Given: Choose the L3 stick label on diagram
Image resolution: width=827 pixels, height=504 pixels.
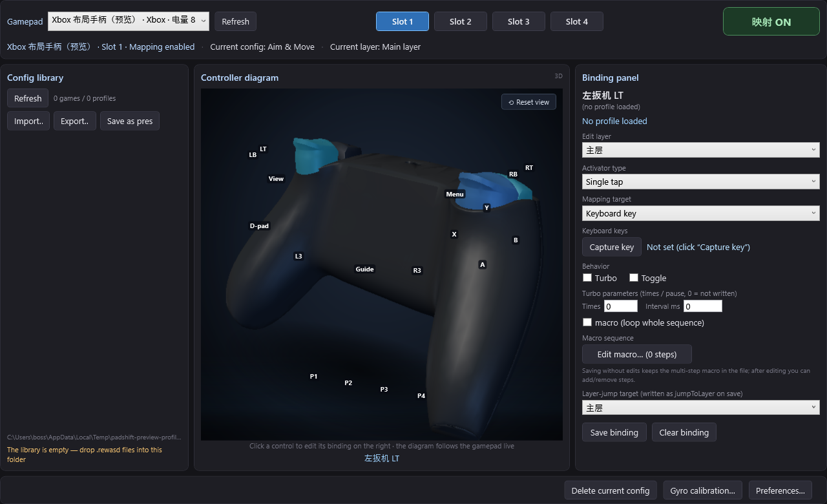Looking at the screenshot, I should click(x=298, y=257).
